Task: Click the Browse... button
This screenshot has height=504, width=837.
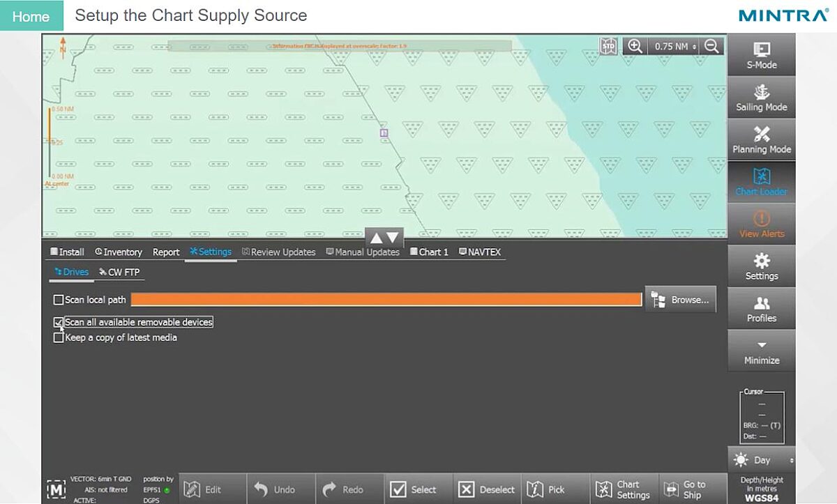Action: [x=680, y=300]
